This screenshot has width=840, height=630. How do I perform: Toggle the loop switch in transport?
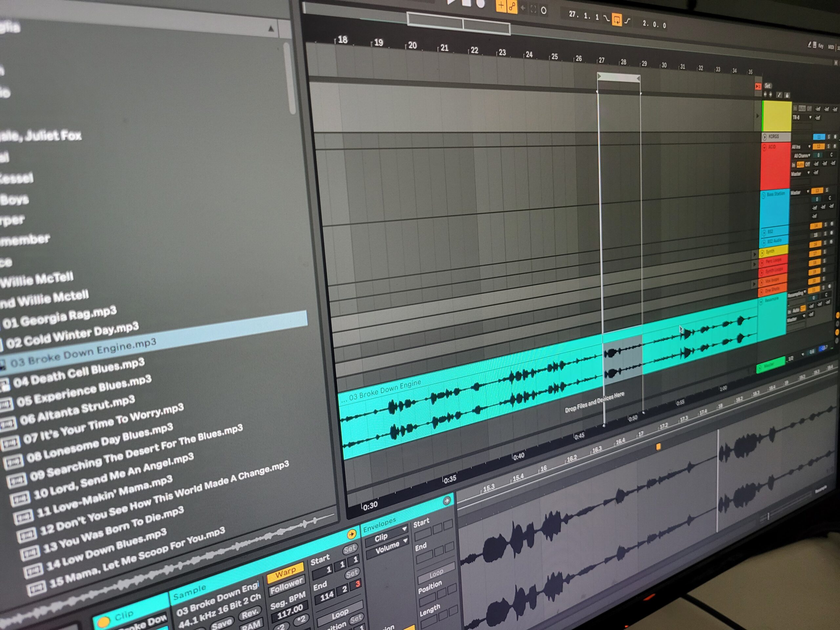coord(617,19)
